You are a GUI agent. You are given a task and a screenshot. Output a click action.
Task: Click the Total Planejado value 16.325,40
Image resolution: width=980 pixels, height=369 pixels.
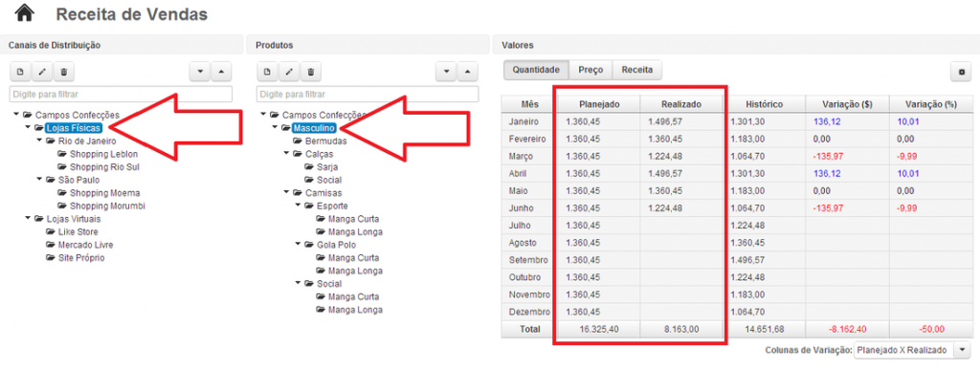point(599,329)
